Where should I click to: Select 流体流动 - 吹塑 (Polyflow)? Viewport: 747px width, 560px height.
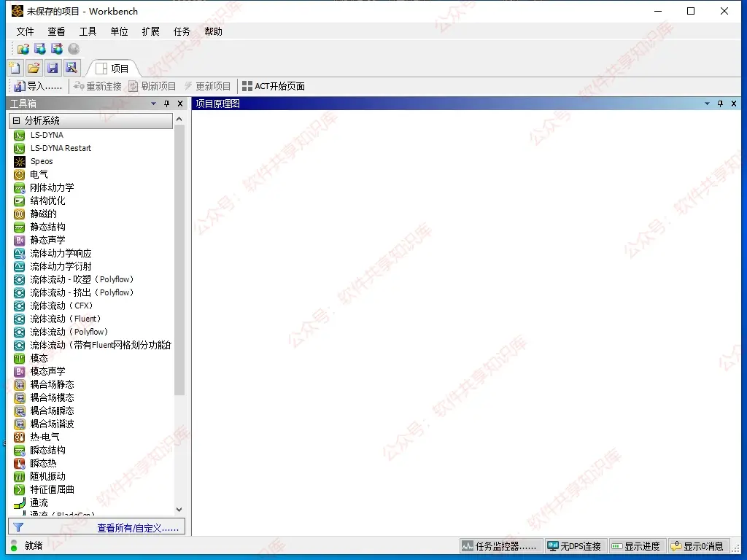pos(82,279)
